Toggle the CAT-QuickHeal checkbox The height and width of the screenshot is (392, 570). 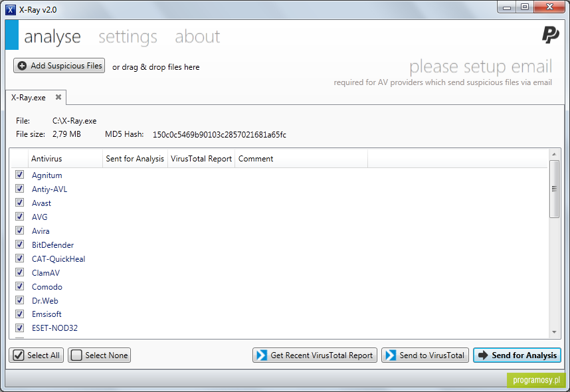[20, 258]
